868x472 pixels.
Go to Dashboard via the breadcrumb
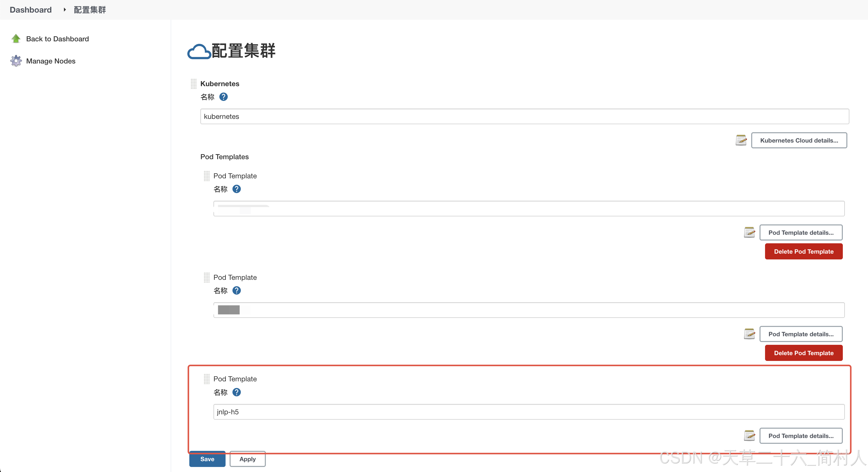coord(31,10)
